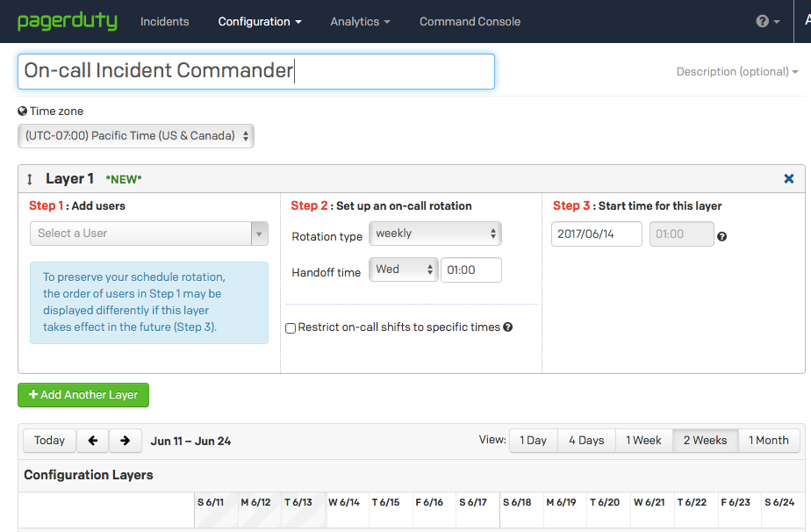Open the Select a User dropdown

tap(149, 234)
